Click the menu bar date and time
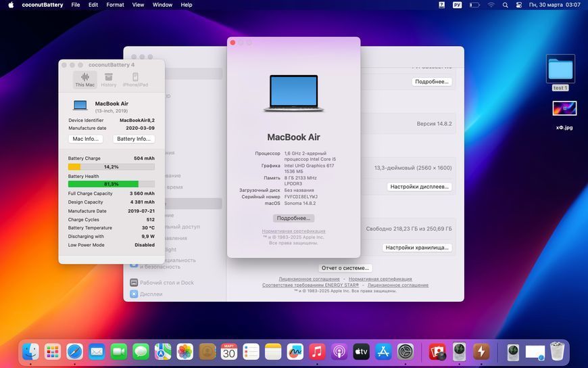The width and height of the screenshot is (588, 368). coord(555,5)
